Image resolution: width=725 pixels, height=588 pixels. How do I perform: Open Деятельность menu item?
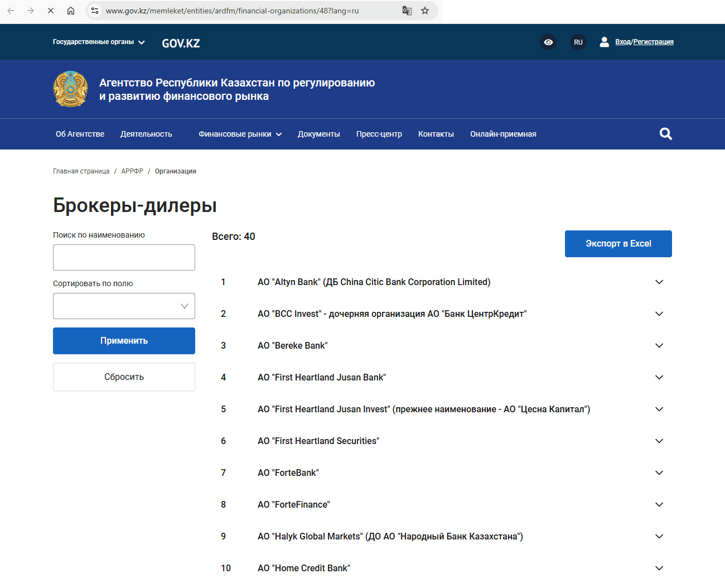click(x=146, y=134)
